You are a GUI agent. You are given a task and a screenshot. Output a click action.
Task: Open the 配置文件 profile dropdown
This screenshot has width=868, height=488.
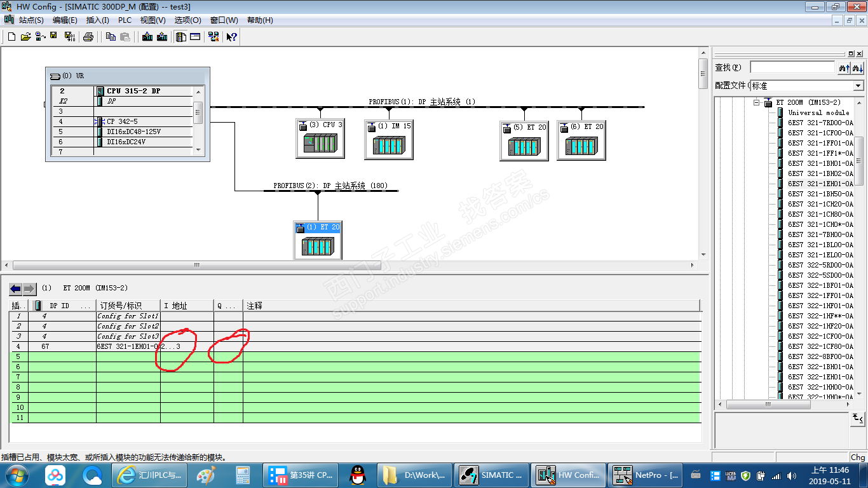click(858, 86)
